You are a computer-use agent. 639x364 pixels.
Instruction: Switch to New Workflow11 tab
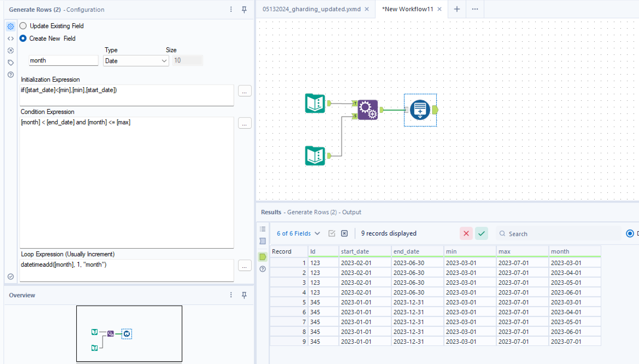(x=408, y=9)
